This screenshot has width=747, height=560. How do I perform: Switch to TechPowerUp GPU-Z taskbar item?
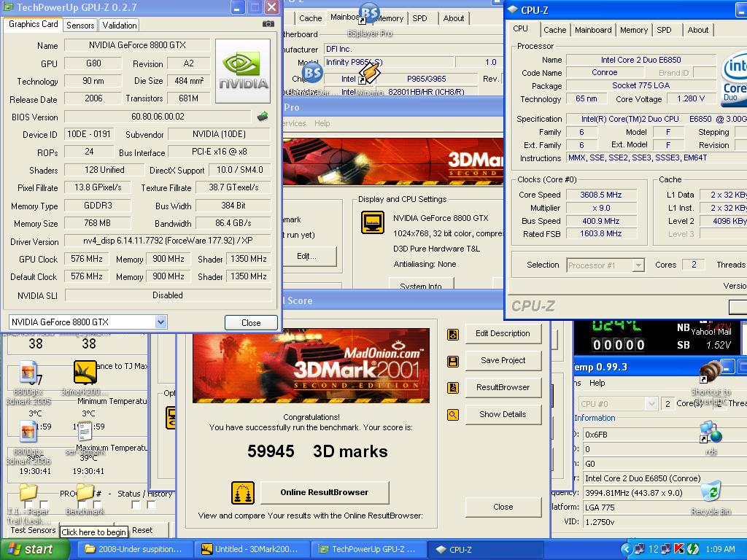coord(368,549)
